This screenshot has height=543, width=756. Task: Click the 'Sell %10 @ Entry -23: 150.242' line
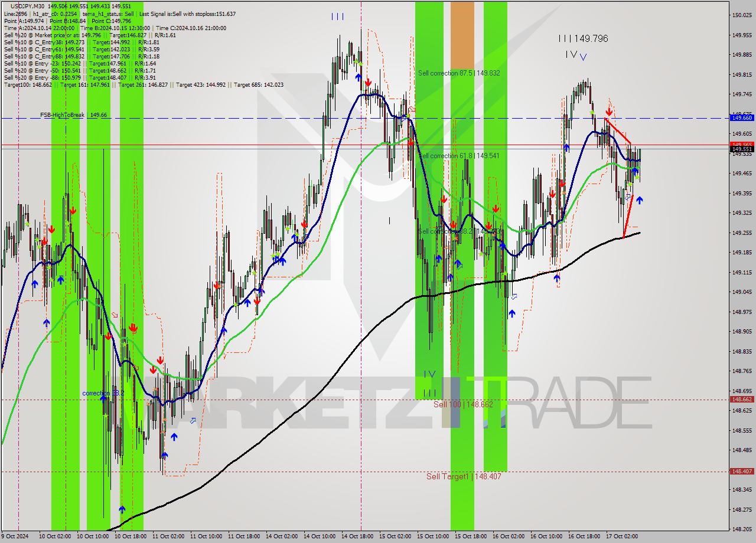[80, 64]
